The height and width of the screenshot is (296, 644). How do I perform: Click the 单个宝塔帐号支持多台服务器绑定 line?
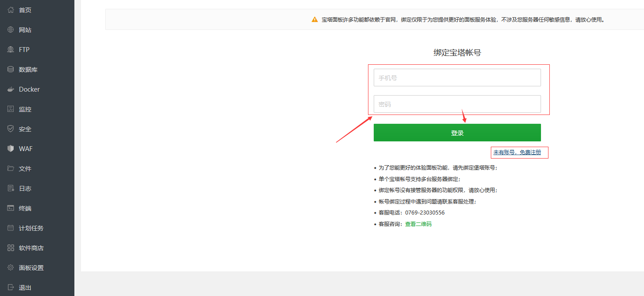pos(420,179)
